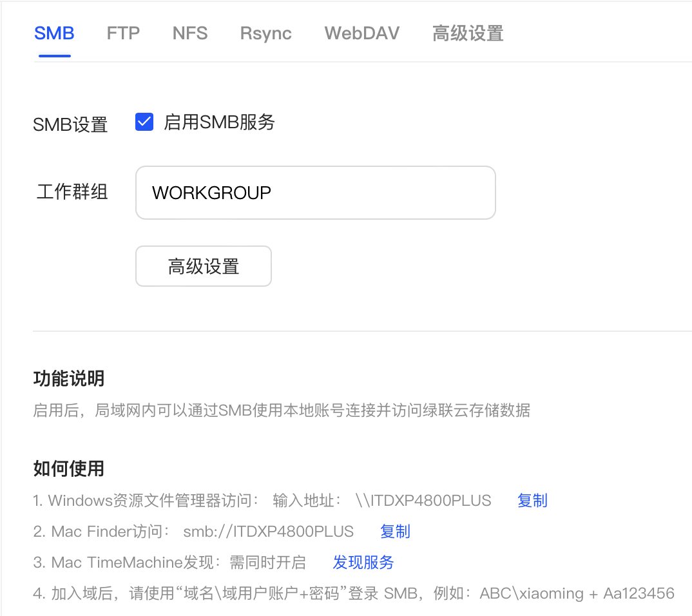The width and height of the screenshot is (692, 616).
Task: Copy the Windows address via 复制 link
Action: tap(532, 501)
